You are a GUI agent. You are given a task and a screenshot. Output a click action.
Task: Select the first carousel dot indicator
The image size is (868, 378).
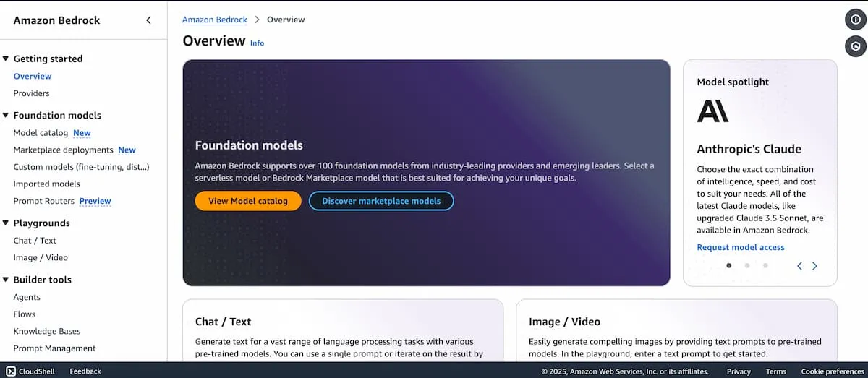[x=728, y=265]
